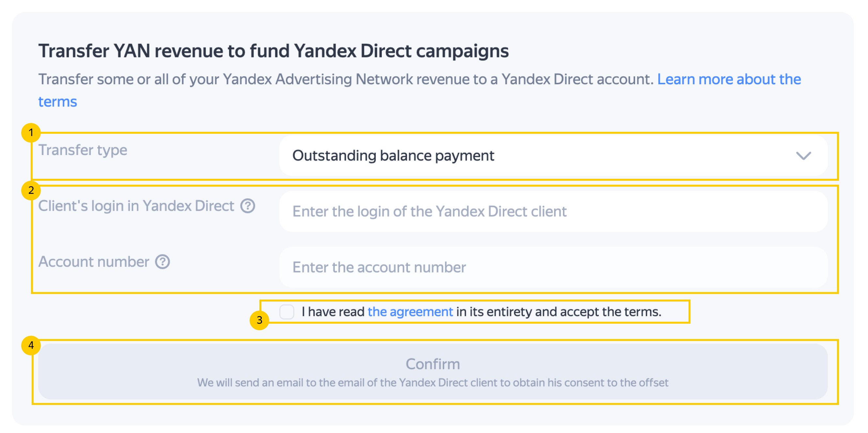The image size is (868, 433).
Task: Open the 'Outstanding balance payment' dropdown
Action: coord(552,156)
